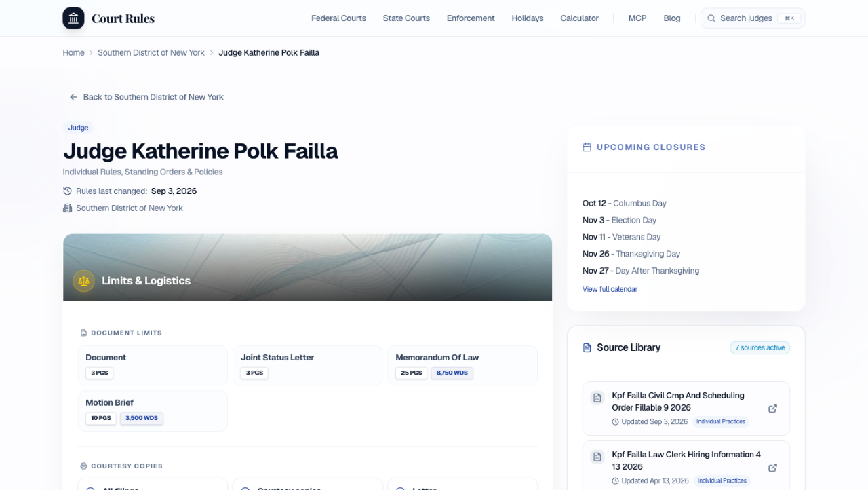Viewport: 868px width, 490px height.
Task: Click the 3,500 WDS badge
Action: pos(142,418)
